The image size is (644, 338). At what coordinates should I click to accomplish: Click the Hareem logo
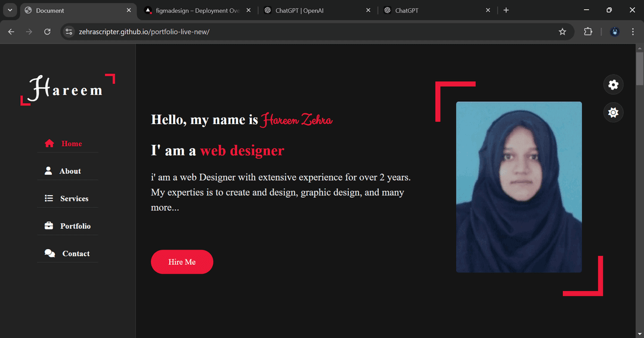pos(68,89)
